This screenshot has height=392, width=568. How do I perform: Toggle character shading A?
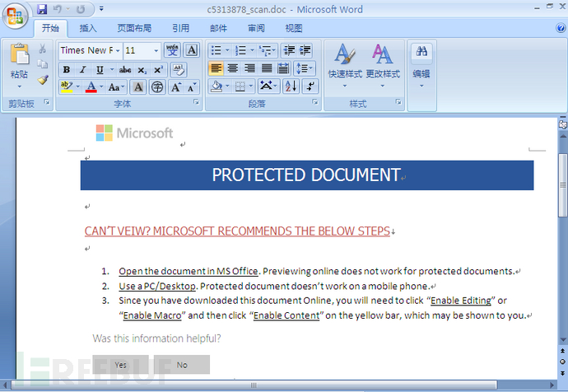pos(138,87)
